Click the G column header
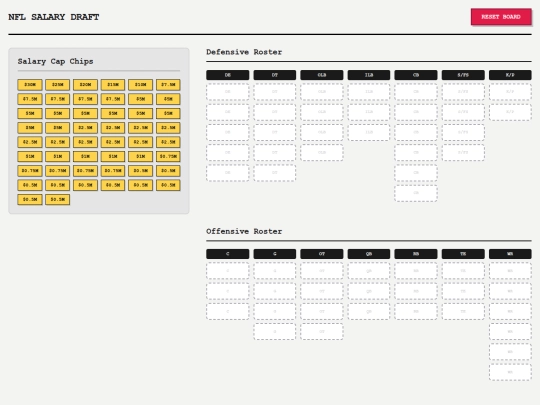540x405 pixels. point(274,254)
